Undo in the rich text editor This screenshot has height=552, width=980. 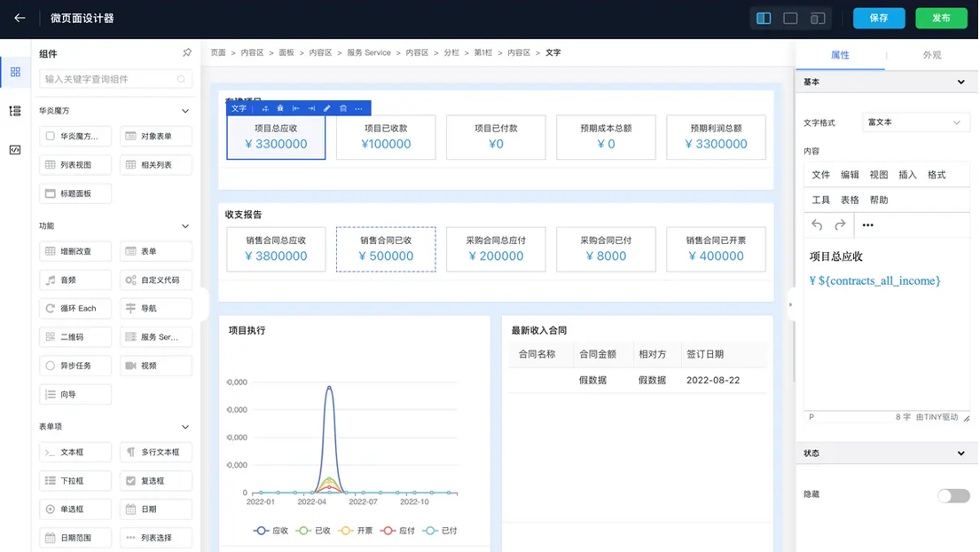click(x=817, y=225)
